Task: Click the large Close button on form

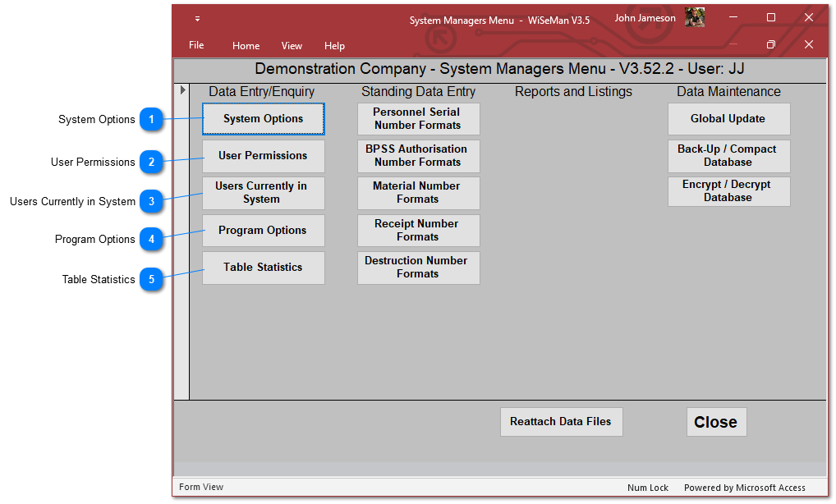Action: tap(716, 422)
